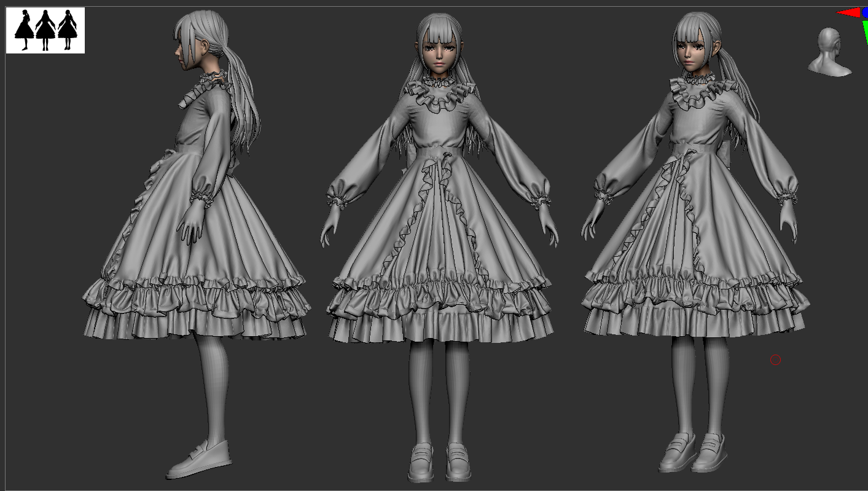Select the blue Z-axis circle
The image size is (868, 491).
(865, 12)
